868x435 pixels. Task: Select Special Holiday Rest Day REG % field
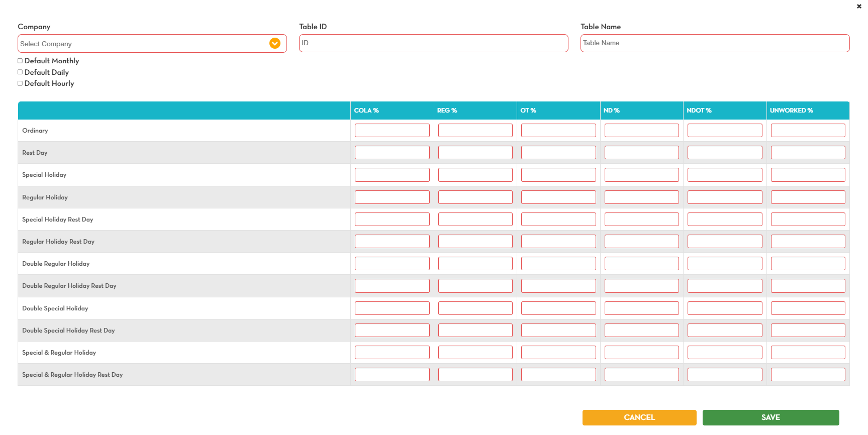[x=475, y=220]
